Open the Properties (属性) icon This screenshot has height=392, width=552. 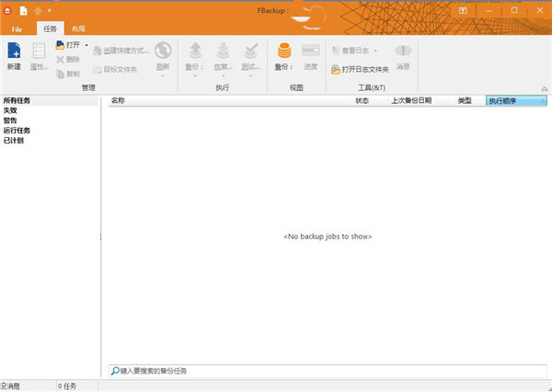click(39, 51)
